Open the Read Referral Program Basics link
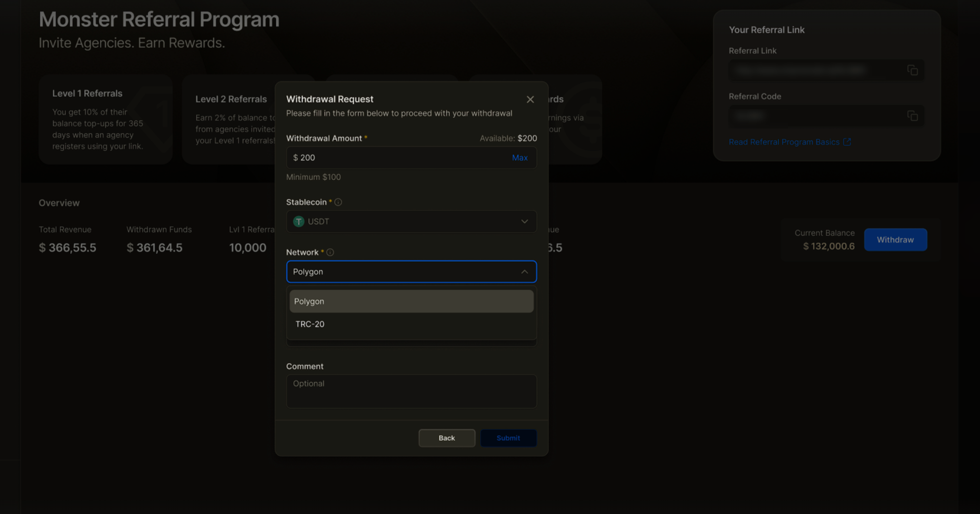 click(x=784, y=142)
